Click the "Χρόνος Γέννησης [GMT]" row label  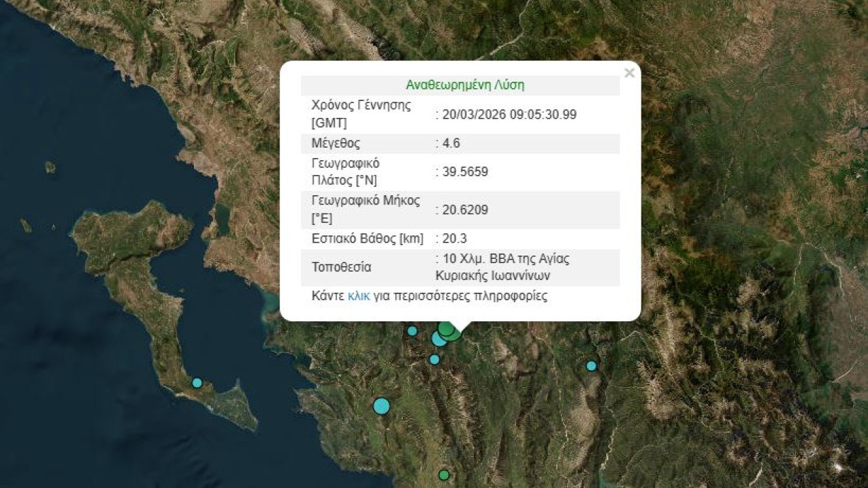[361, 115]
